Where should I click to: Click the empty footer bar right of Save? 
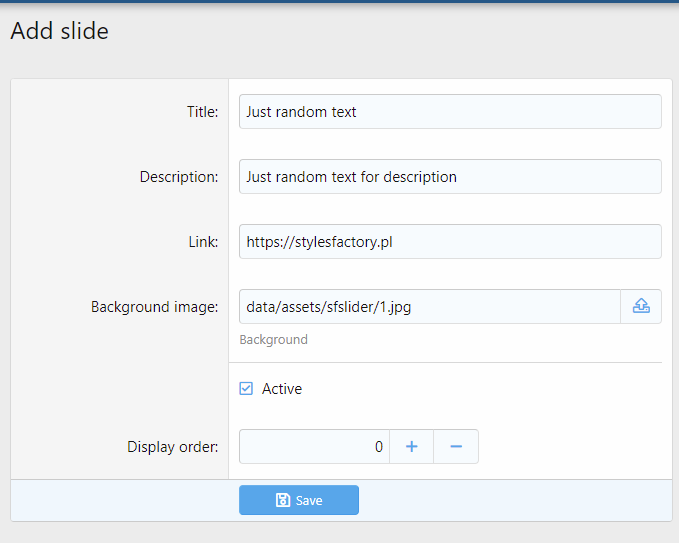(515, 500)
